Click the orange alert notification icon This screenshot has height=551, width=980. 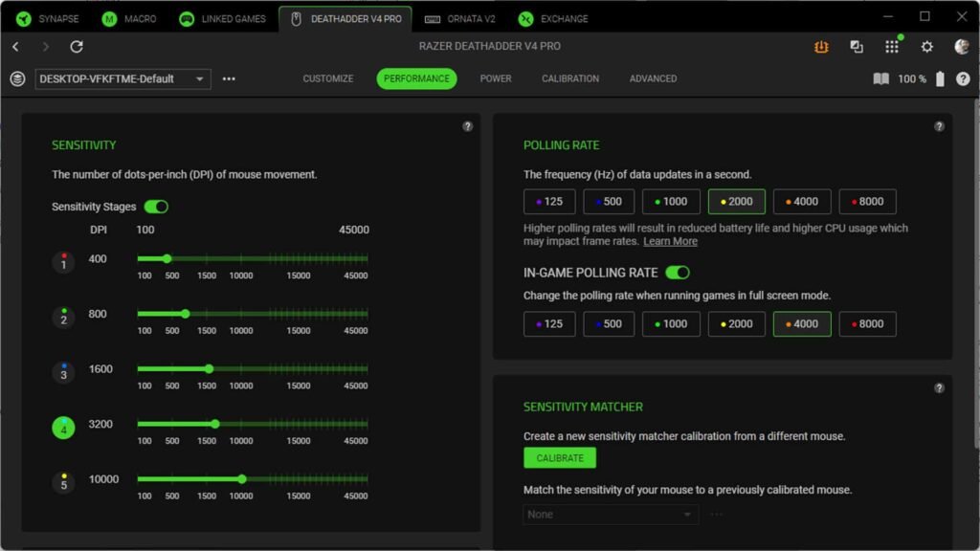[821, 46]
